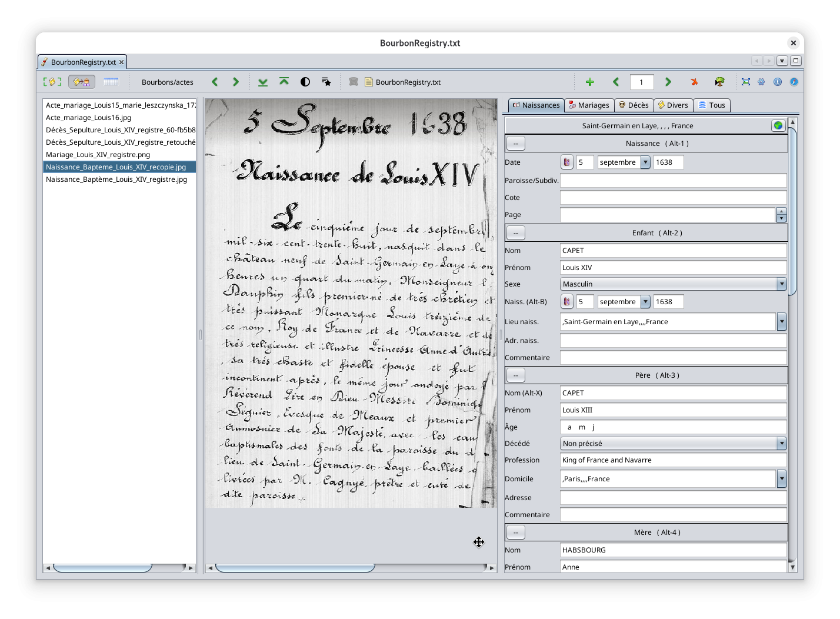Screen dimensions: 840x619
Task: Click the Mère Nom field HABSBOURG
Action: (673, 550)
